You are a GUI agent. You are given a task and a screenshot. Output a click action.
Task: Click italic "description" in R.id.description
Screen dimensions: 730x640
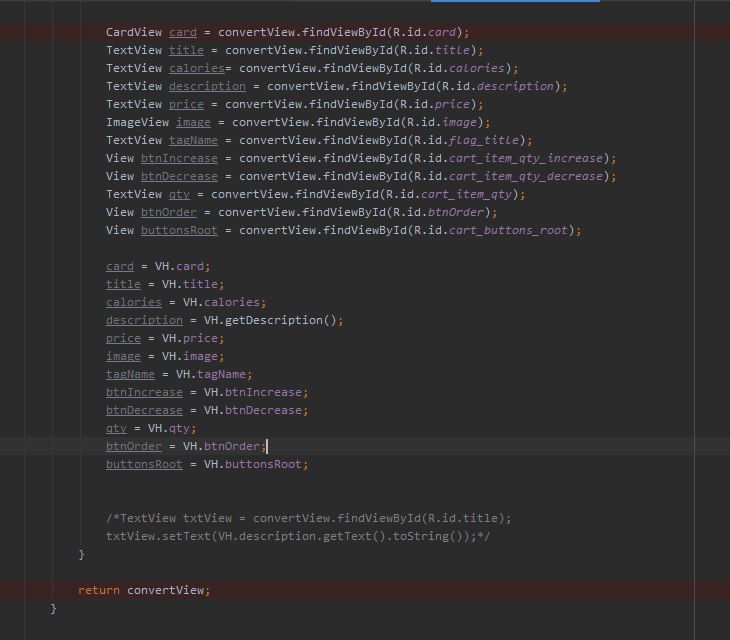coord(515,87)
